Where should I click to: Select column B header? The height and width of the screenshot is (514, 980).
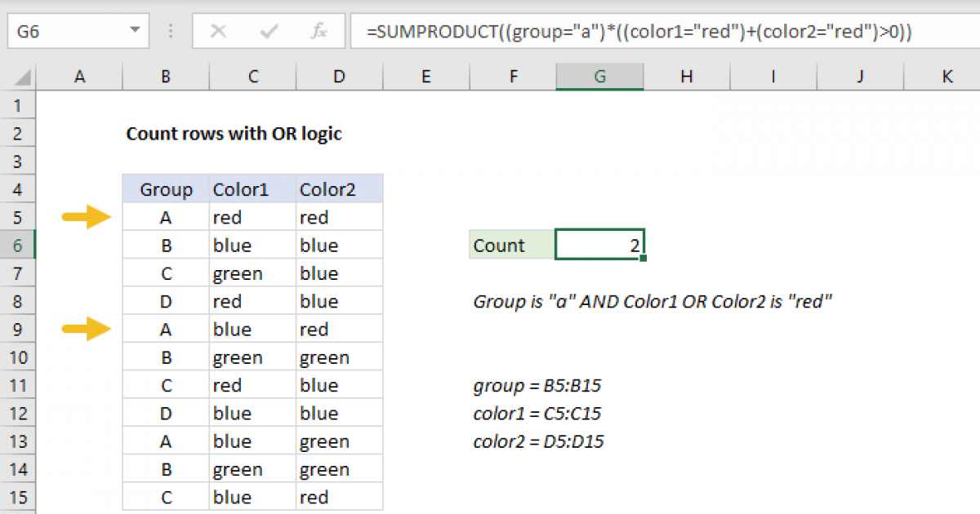[x=166, y=77]
